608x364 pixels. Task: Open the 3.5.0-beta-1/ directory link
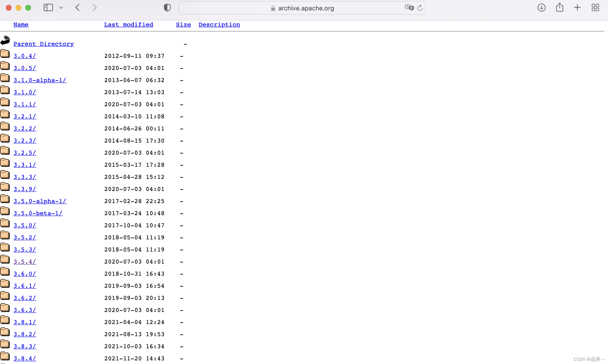(x=38, y=213)
